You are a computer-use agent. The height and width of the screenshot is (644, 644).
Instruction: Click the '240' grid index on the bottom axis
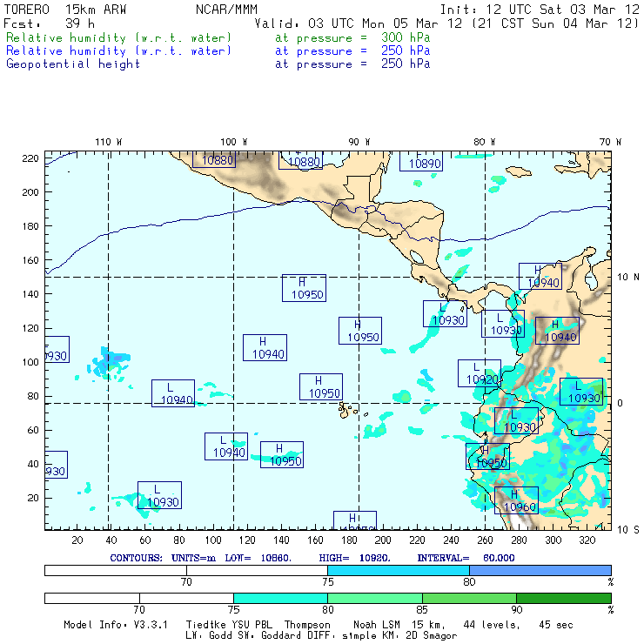pos(451,540)
